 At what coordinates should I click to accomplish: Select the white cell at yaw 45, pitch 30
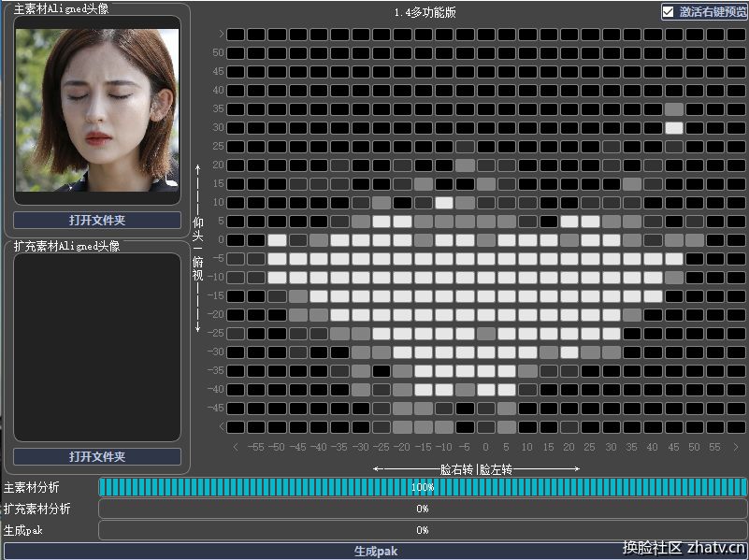(x=674, y=128)
